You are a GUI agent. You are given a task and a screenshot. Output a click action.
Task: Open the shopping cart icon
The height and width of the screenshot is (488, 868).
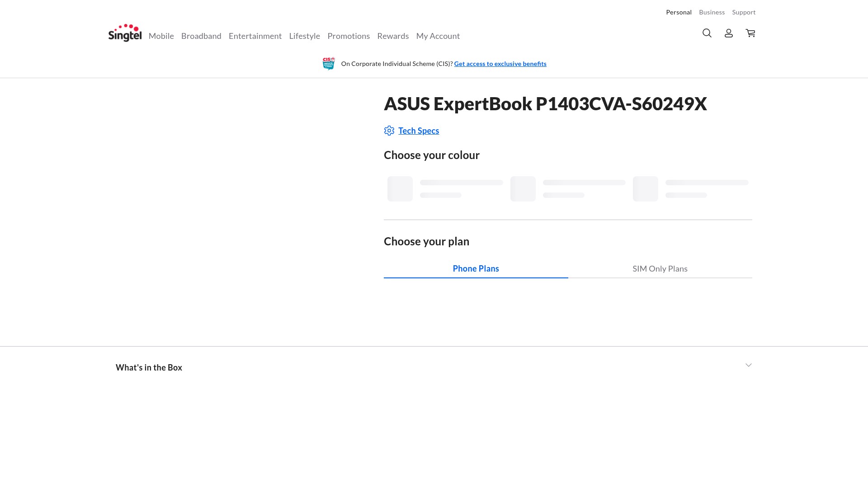[750, 33]
